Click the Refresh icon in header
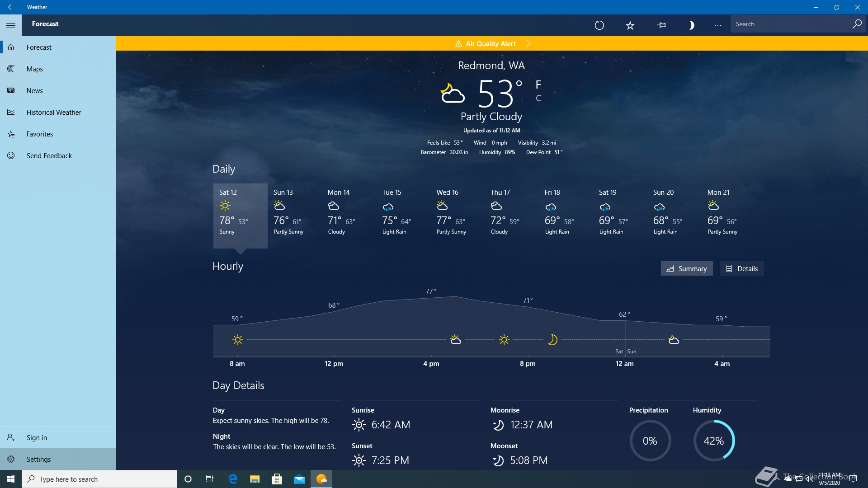The image size is (868, 488). (x=599, y=25)
